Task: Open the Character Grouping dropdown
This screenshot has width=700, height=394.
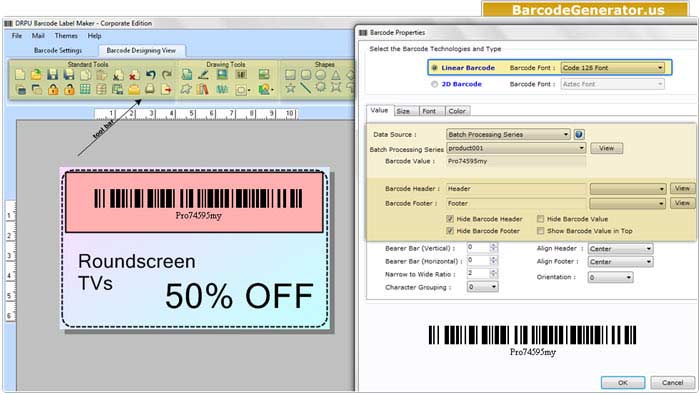Action: point(482,287)
